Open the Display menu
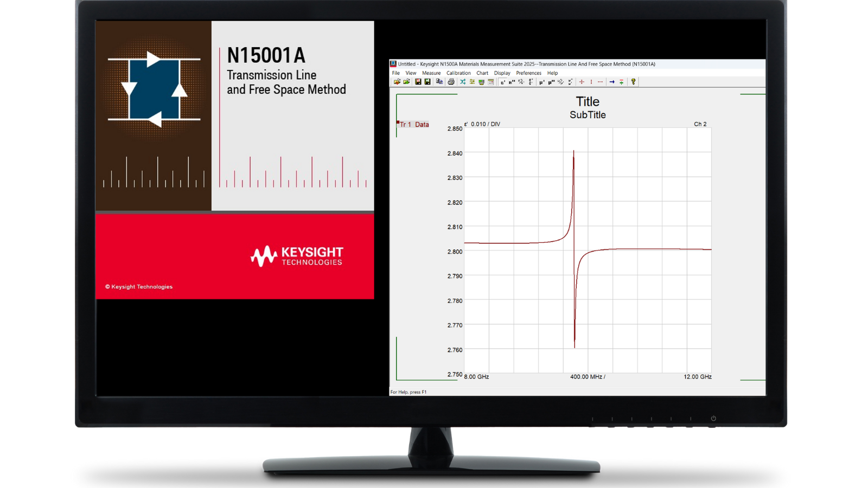This screenshot has height=488, width=868. pos(502,73)
